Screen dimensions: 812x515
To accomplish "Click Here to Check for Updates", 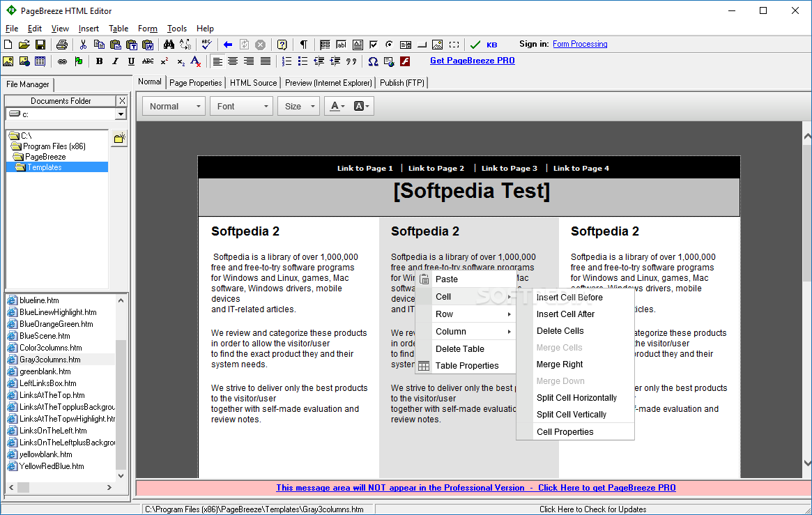I will 593,509.
